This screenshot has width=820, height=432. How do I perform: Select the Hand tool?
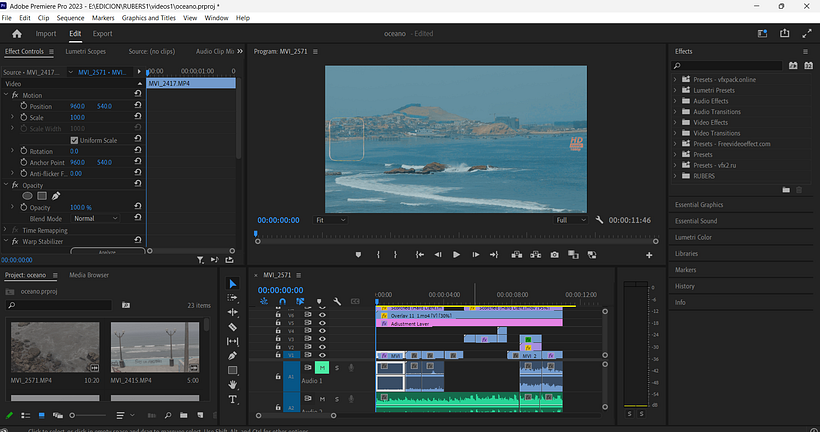[233, 384]
